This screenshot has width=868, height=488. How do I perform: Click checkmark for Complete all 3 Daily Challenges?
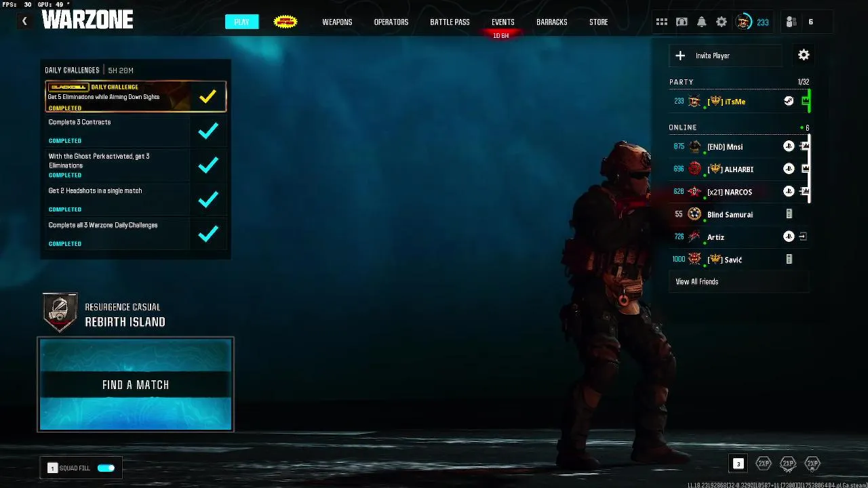208,233
